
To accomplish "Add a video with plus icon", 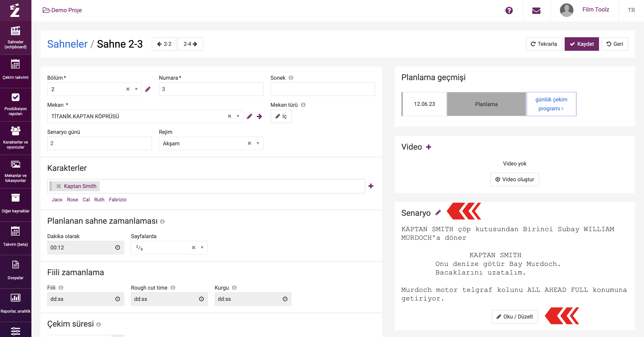I will [429, 147].
